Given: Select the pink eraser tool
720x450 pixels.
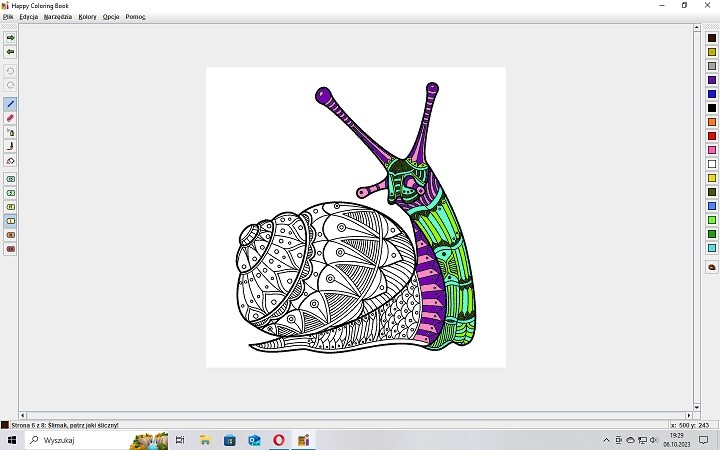Looking at the screenshot, I should 11,118.
